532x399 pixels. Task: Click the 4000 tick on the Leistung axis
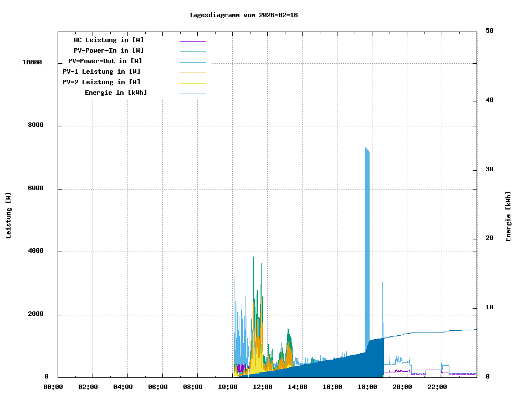pos(36,252)
